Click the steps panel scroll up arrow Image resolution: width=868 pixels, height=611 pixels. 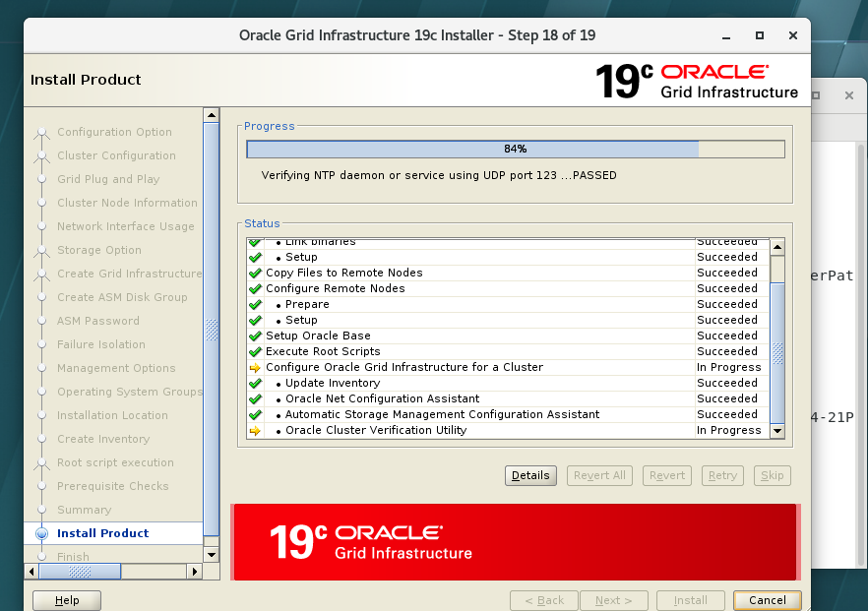coord(211,115)
